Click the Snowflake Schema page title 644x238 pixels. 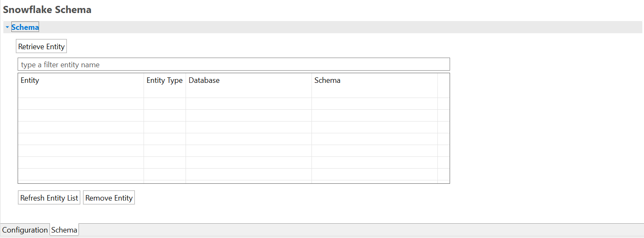[47, 10]
